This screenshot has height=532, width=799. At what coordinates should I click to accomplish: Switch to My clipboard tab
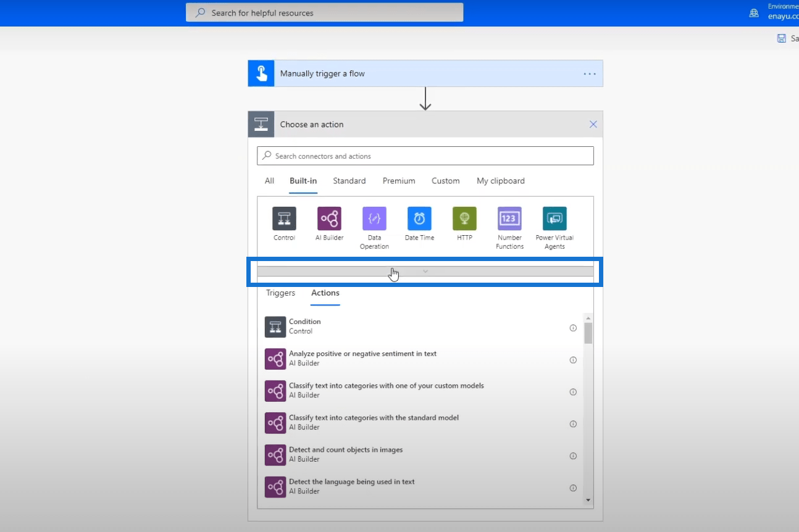[501, 181]
